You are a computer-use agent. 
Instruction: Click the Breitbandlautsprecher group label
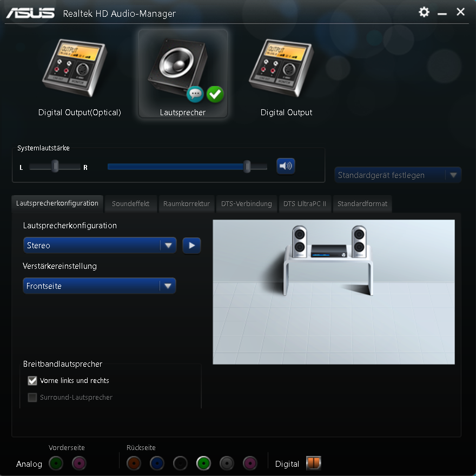coord(63,364)
